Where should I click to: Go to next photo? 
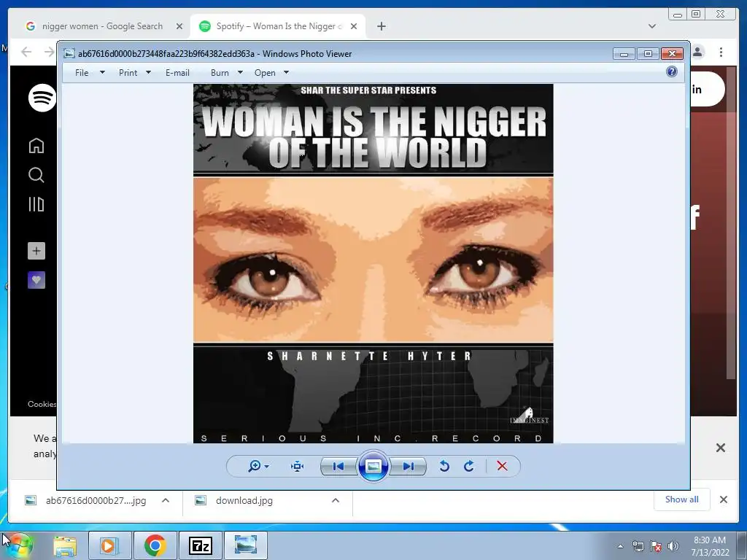coord(409,466)
